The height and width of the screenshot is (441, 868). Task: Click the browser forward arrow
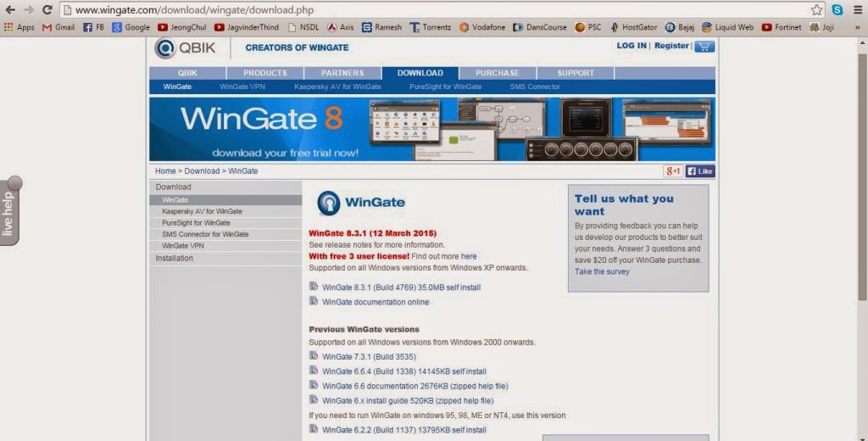point(29,10)
